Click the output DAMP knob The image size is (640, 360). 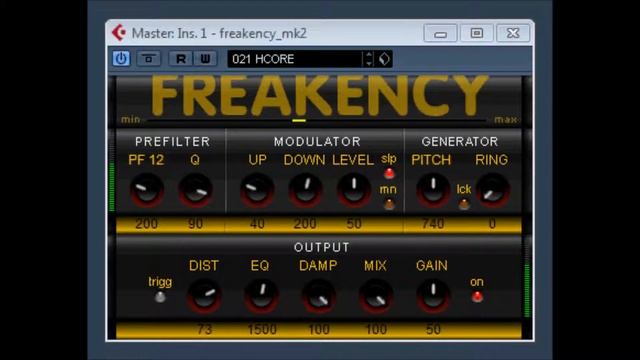click(x=319, y=296)
